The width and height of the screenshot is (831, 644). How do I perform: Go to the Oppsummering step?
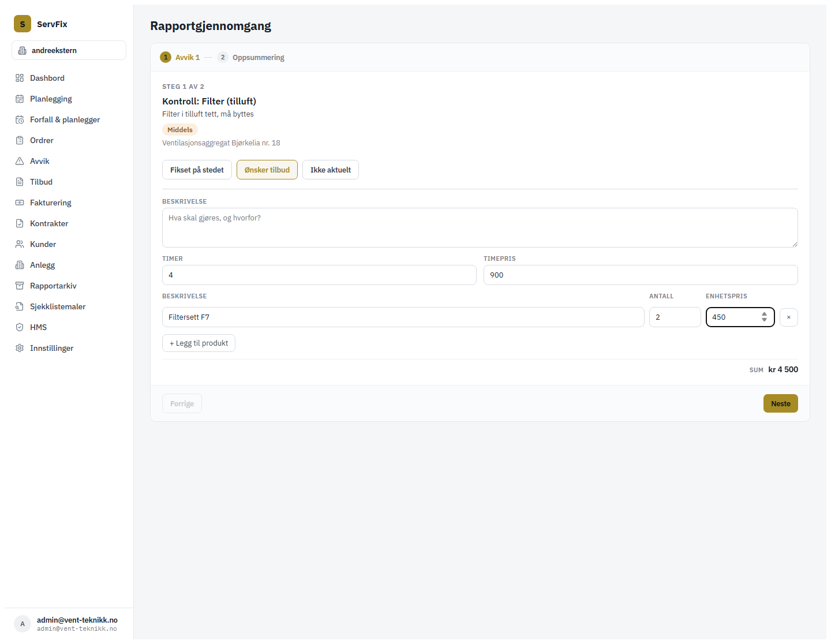(251, 57)
